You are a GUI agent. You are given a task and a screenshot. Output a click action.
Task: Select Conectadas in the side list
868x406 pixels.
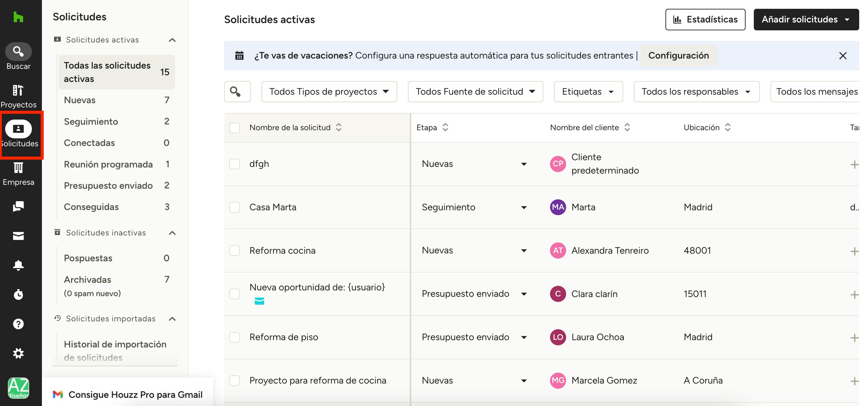pos(117,143)
